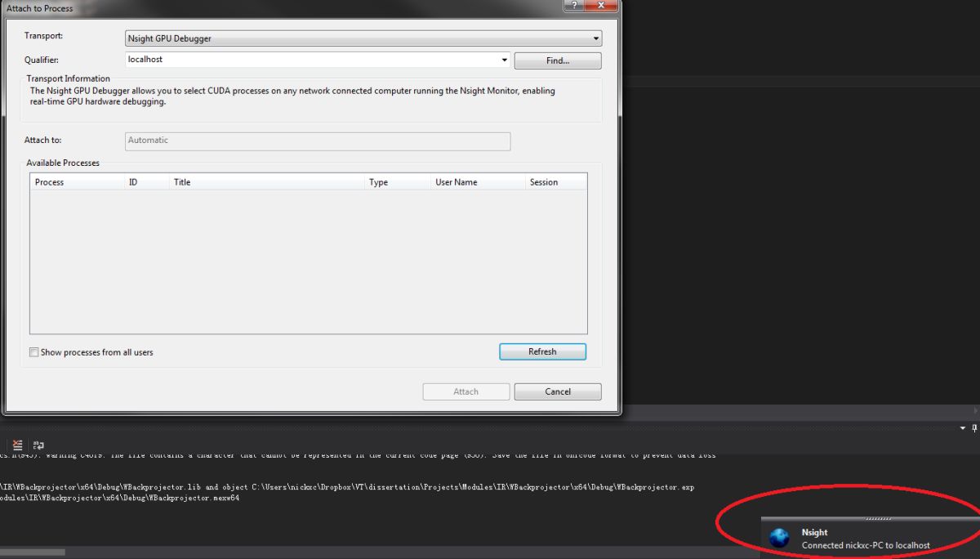Click the Refresh button
Viewport: 980px width, 559px height.
coord(542,351)
